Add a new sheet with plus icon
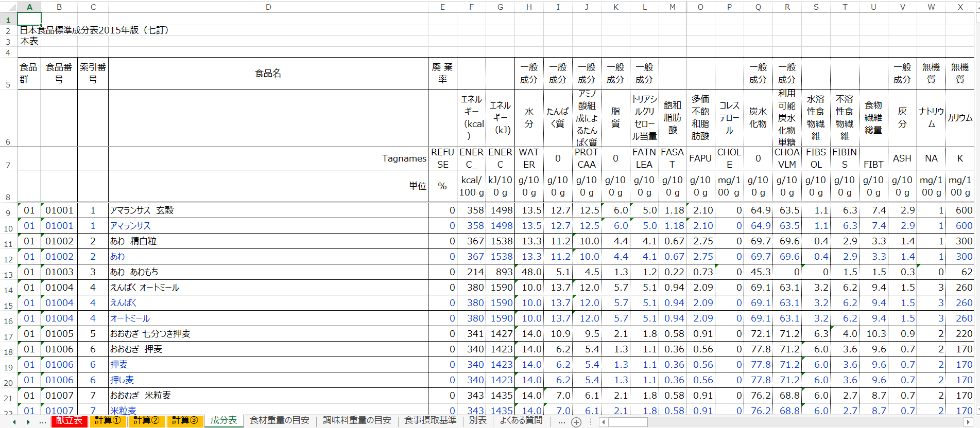 pos(576,422)
